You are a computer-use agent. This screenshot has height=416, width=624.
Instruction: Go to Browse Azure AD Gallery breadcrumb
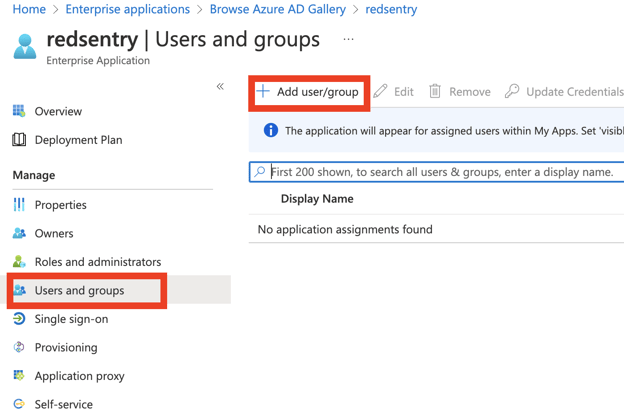[x=278, y=9]
